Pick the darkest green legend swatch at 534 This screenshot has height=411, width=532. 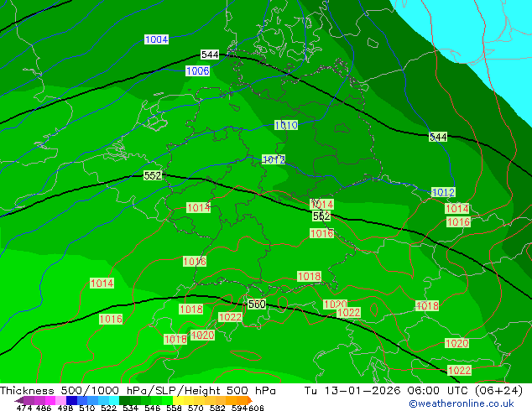pos(123,400)
